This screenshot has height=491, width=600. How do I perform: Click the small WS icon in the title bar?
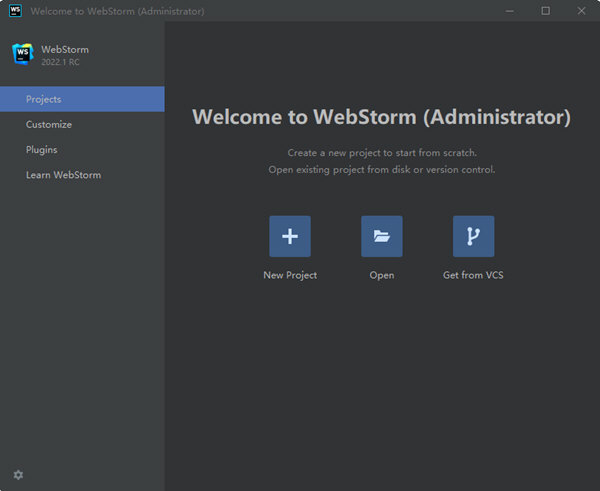tap(12, 11)
